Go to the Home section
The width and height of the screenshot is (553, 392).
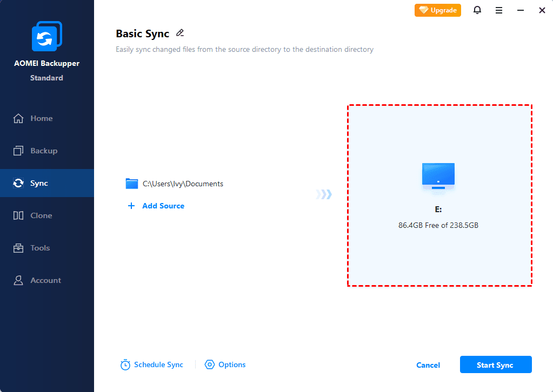tap(41, 118)
